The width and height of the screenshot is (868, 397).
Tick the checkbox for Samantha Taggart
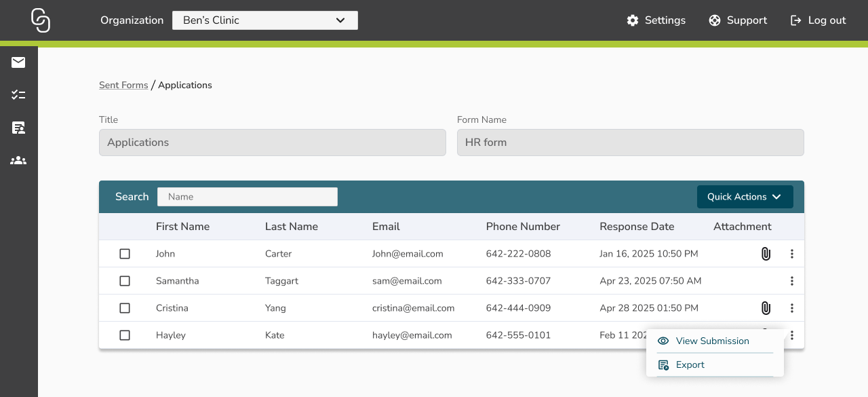[125, 281]
